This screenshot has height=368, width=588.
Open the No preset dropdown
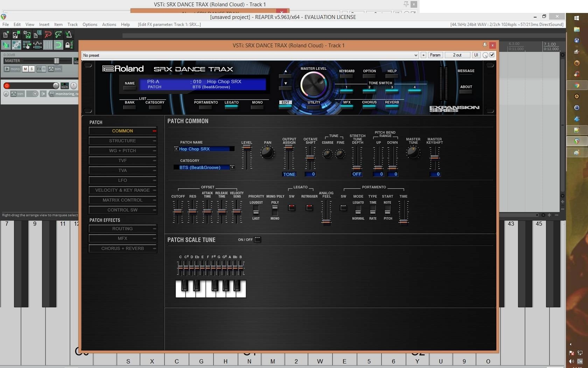pyautogui.click(x=250, y=55)
